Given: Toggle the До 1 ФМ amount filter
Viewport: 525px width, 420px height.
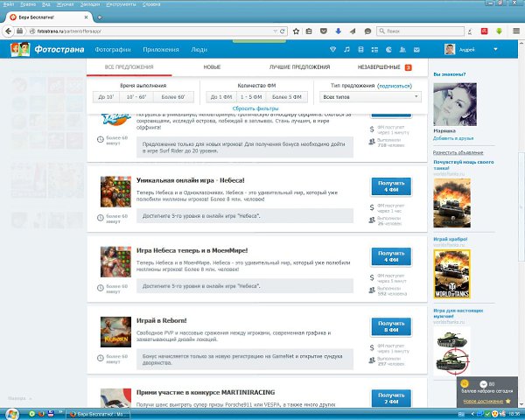Looking at the screenshot, I should [x=221, y=97].
